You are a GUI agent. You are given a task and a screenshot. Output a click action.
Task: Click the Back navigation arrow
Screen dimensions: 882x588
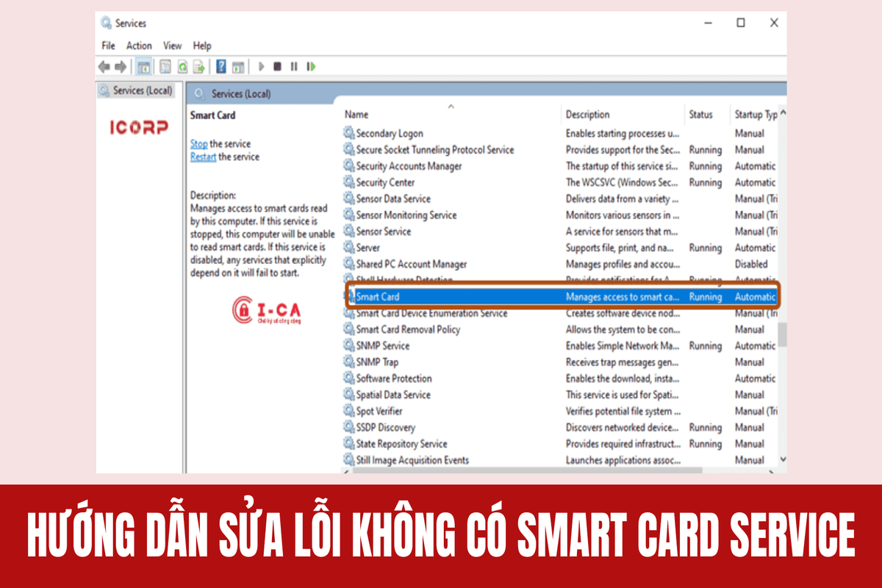tap(103, 66)
